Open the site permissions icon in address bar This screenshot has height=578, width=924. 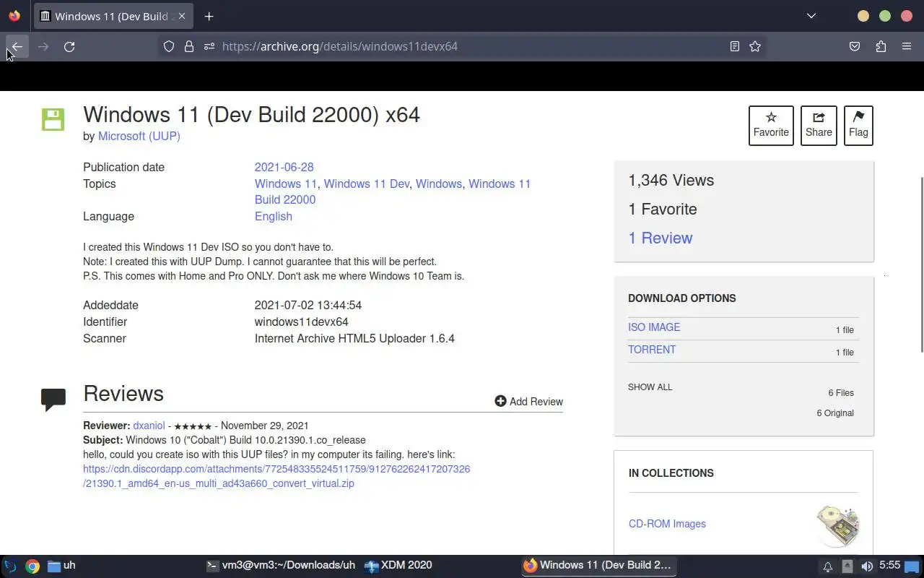click(209, 46)
